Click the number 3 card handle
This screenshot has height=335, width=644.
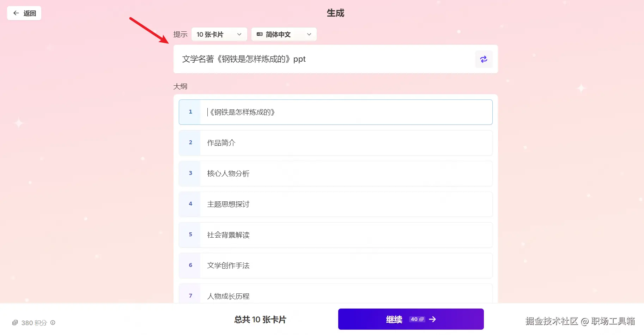pos(190,173)
